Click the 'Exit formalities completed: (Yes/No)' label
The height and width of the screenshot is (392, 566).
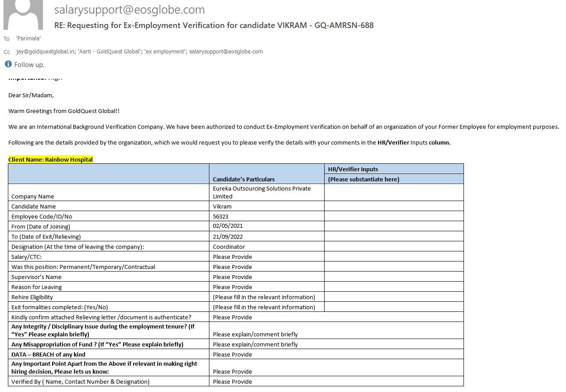(60, 307)
